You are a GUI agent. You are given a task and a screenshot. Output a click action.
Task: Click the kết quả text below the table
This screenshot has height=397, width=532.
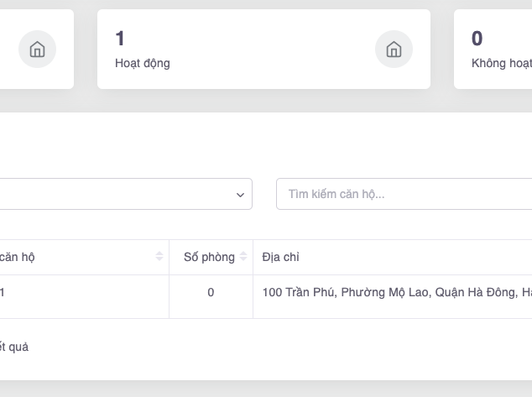(15, 347)
